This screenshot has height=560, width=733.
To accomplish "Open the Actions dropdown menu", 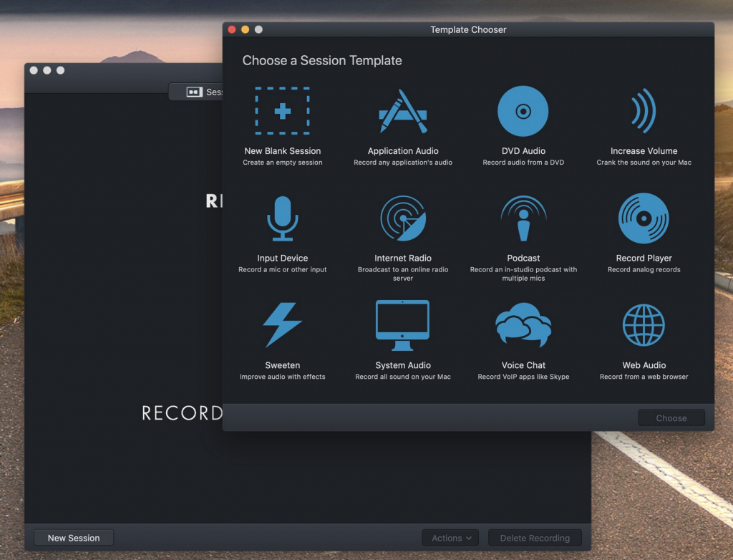I will tap(450, 537).
